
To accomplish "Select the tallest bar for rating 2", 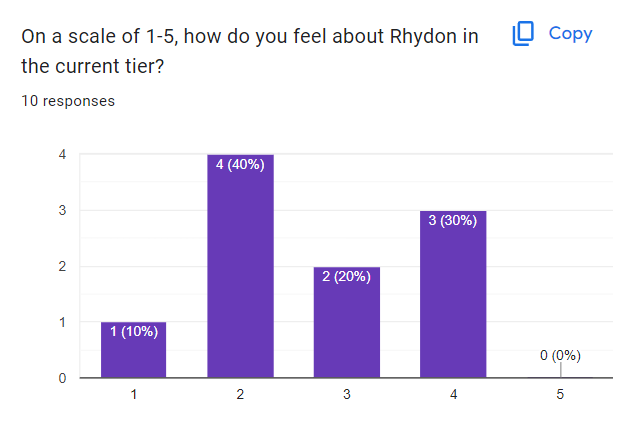I will [x=240, y=270].
